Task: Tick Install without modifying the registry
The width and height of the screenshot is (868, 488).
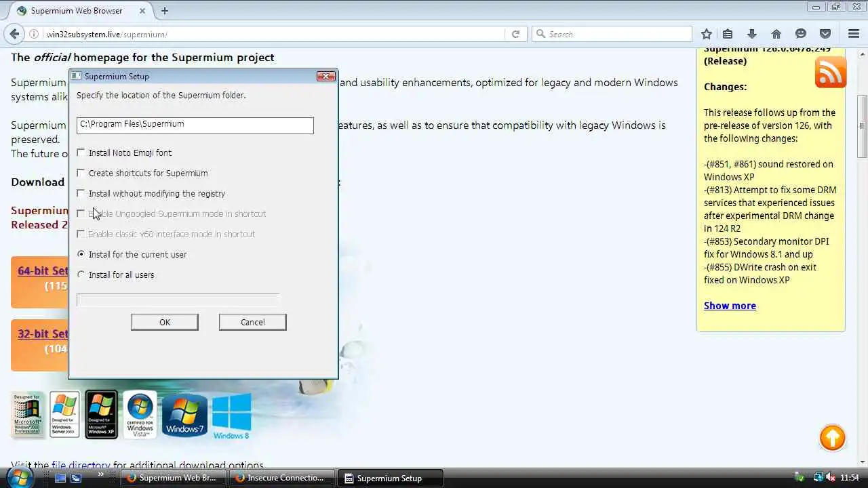Action: (81, 193)
